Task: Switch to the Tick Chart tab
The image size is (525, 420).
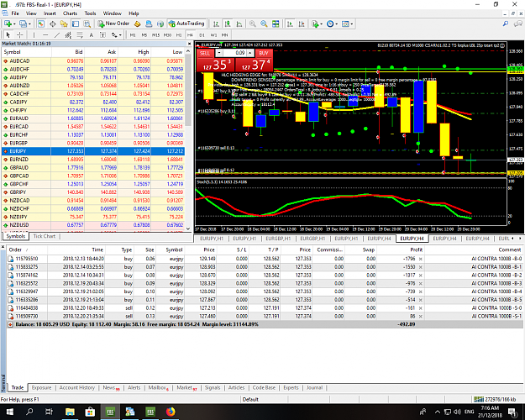Action: click(45, 236)
